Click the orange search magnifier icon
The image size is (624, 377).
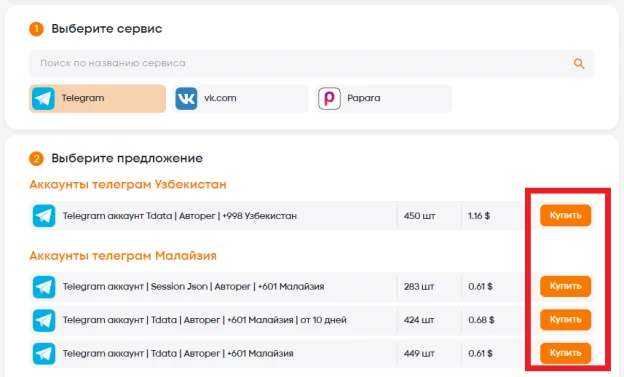coord(579,64)
